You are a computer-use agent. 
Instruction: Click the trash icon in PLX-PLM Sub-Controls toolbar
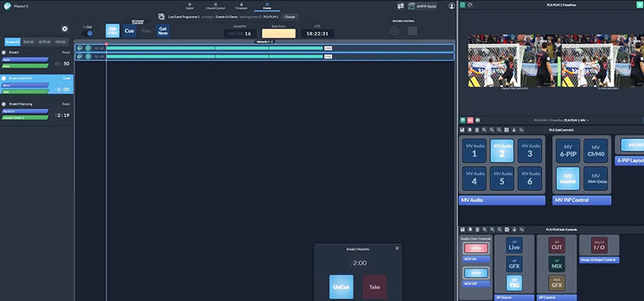[x=477, y=229]
